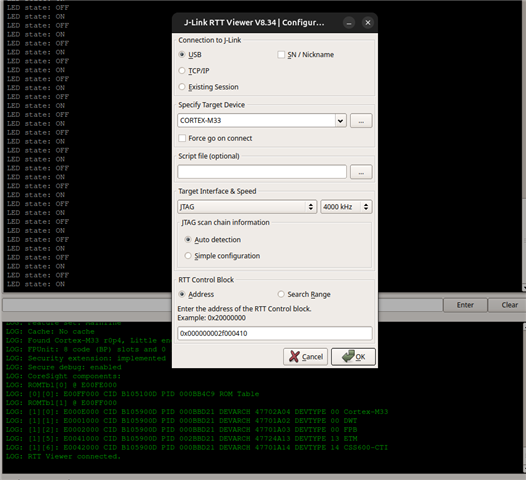Browse for a script file via ellipsis button

coord(361,172)
